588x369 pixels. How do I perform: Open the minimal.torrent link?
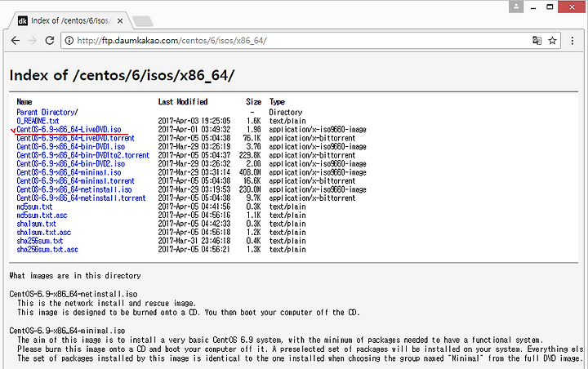point(75,180)
